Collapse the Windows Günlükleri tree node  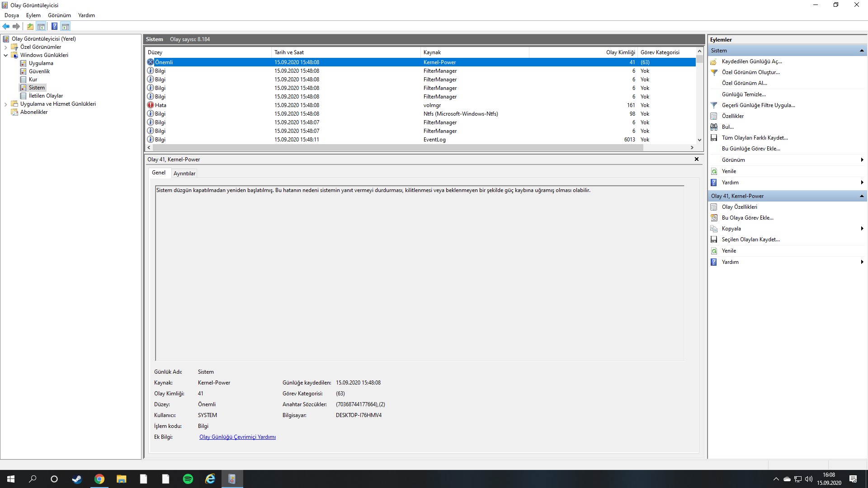5,55
